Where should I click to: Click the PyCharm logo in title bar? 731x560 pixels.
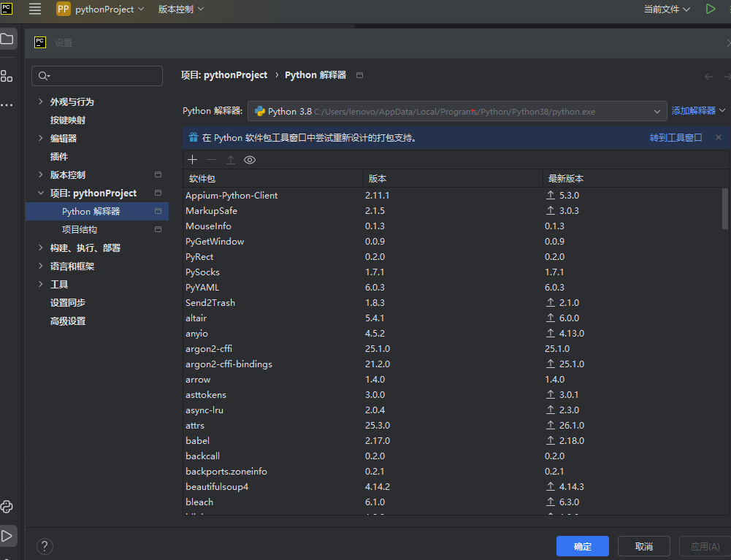tap(7, 9)
